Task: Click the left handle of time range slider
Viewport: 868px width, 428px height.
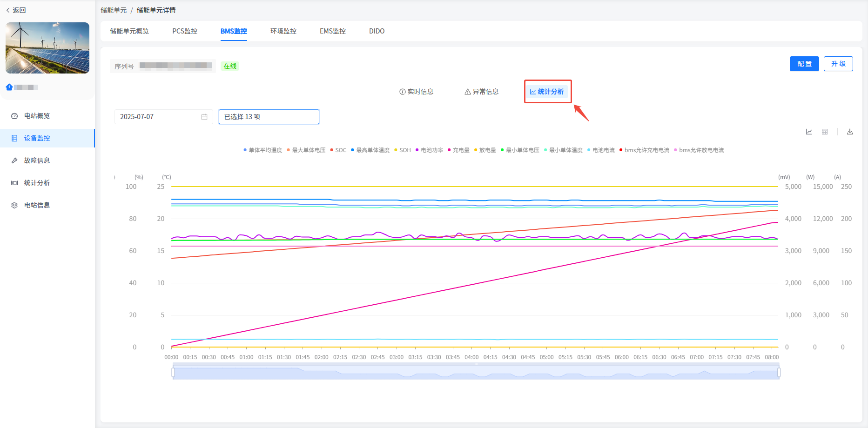Action: pos(173,373)
